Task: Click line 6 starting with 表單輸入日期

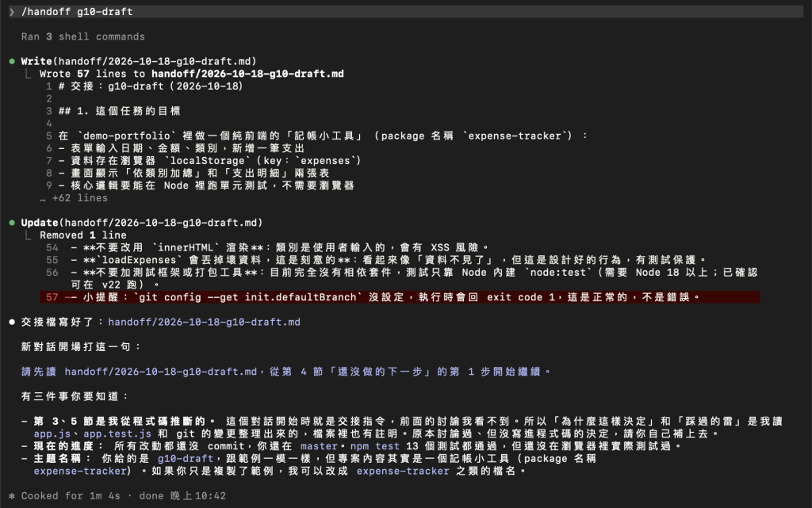Action: click(182, 148)
